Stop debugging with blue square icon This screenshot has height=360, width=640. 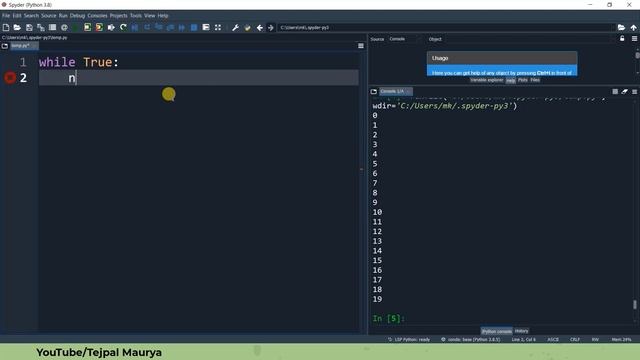pos(194,27)
